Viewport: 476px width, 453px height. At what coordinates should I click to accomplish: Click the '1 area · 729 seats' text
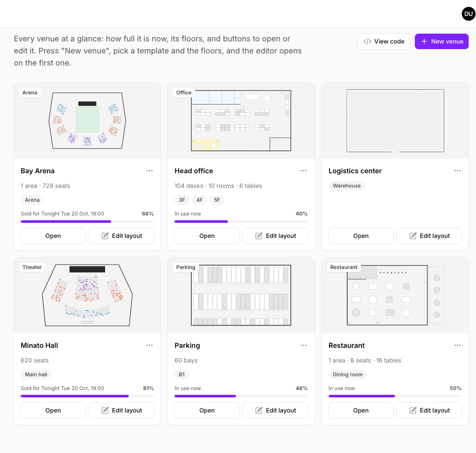[45, 186]
